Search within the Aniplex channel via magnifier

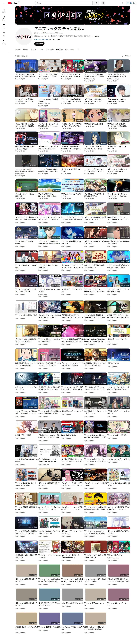click(x=79, y=49)
